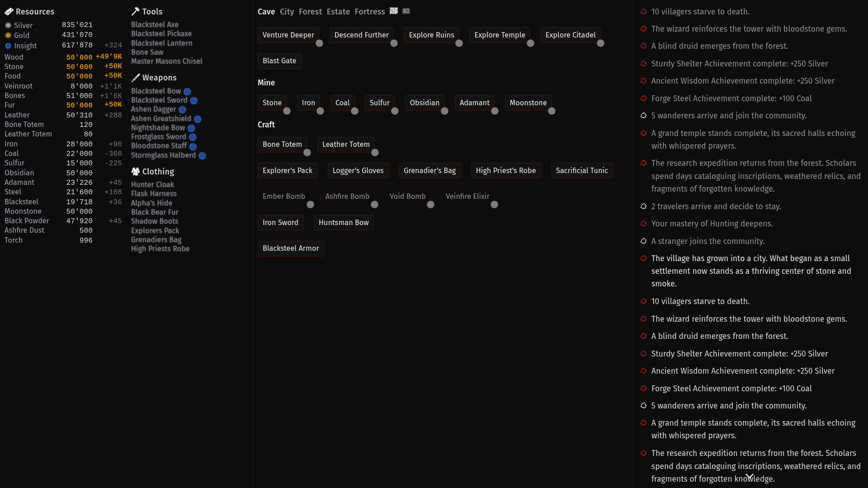Click the Shadow Boots clothing entry
Screen dimensions: 868x488
pos(155,221)
